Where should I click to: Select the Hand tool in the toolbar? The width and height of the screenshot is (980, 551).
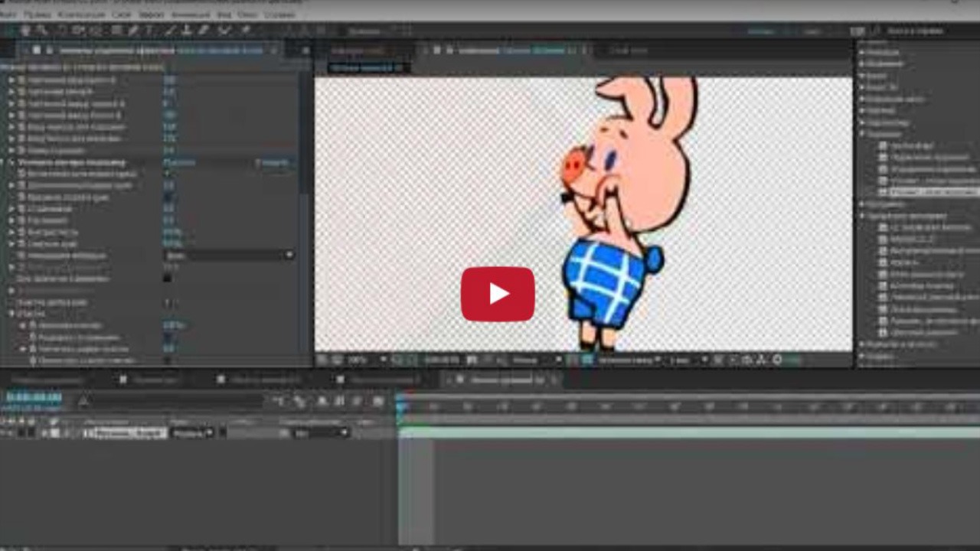(26, 31)
